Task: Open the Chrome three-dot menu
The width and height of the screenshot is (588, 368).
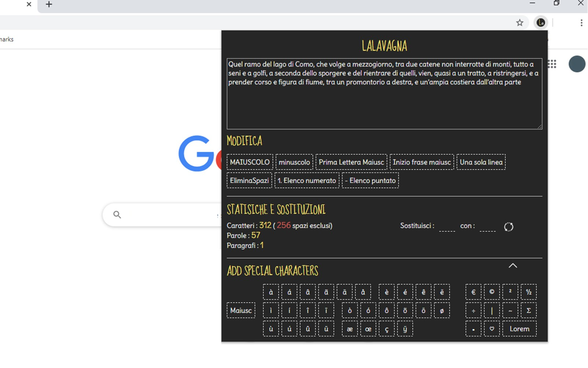Action: [x=581, y=22]
